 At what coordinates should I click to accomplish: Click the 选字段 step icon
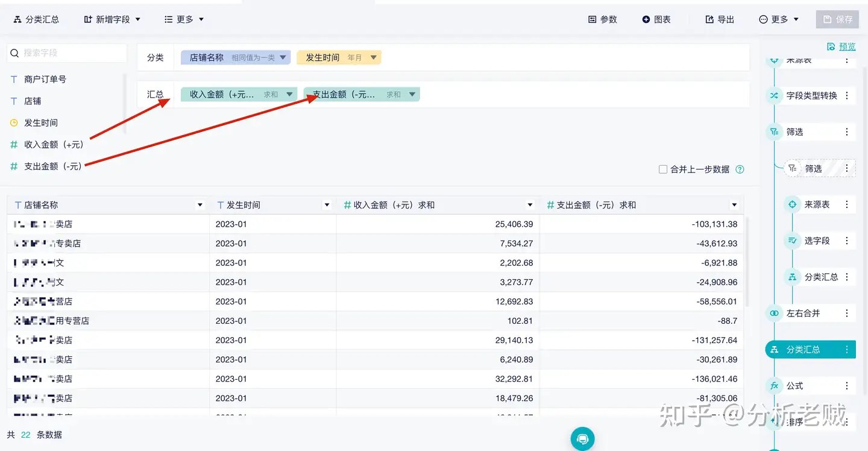pyautogui.click(x=792, y=241)
